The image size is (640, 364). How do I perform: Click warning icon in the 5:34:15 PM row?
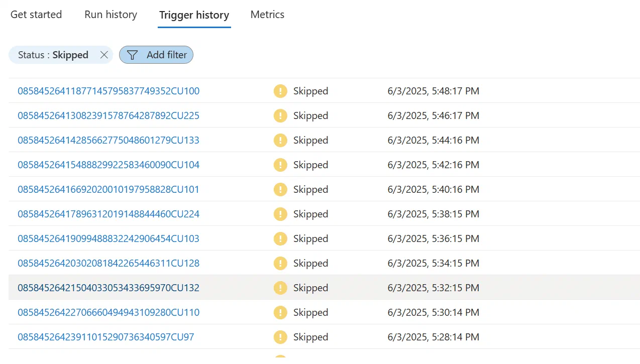pos(280,263)
